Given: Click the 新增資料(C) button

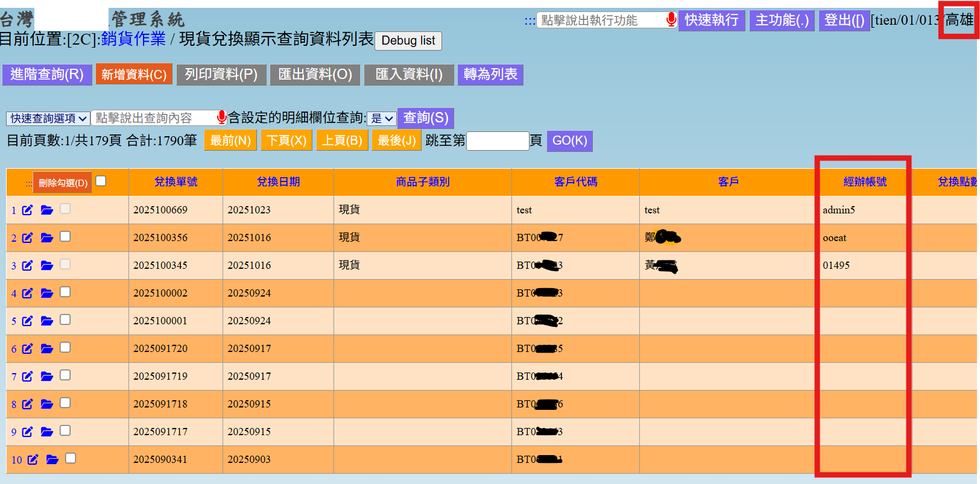Looking at the screenshot, I should tap(134, 74).
